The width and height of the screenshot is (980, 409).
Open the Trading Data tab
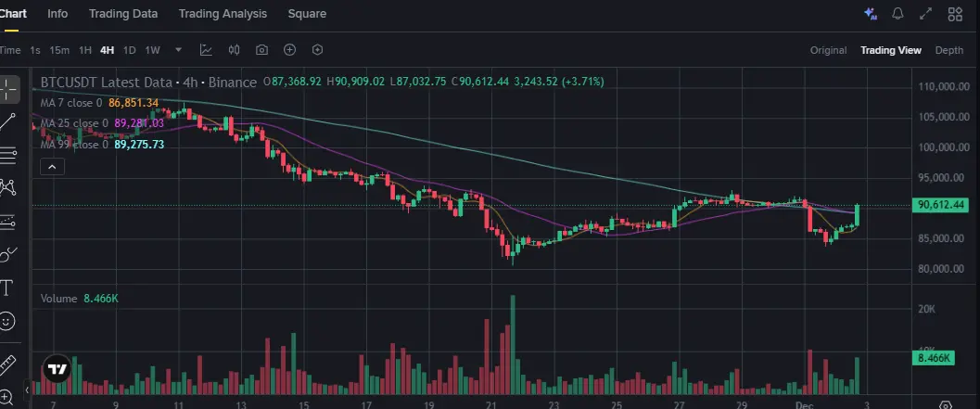click(123, 14)
